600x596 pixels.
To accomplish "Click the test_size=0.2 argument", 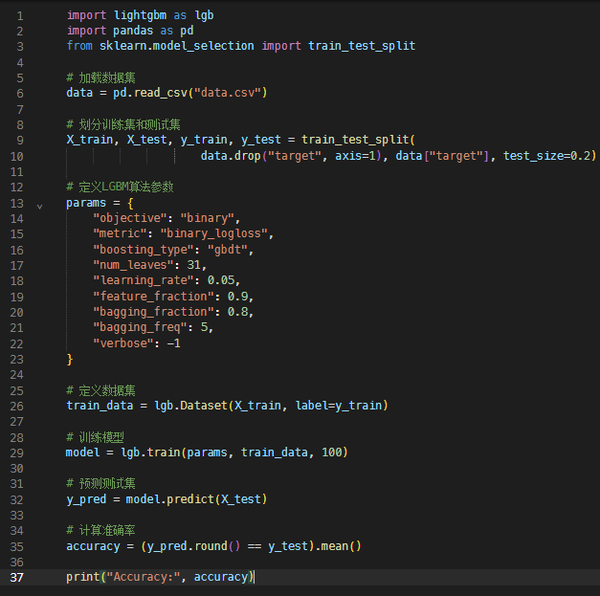I will 548,156.
